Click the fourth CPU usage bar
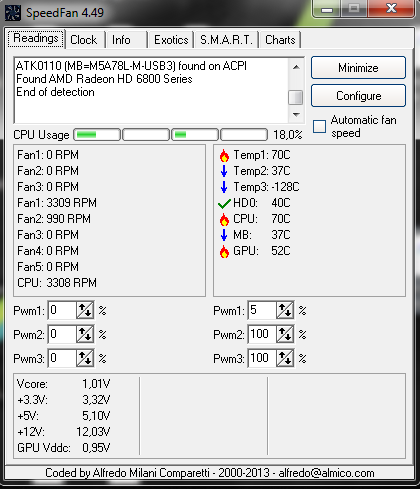Image resolution: width=420 pixels, height=489 pixels. pos(244,135)
